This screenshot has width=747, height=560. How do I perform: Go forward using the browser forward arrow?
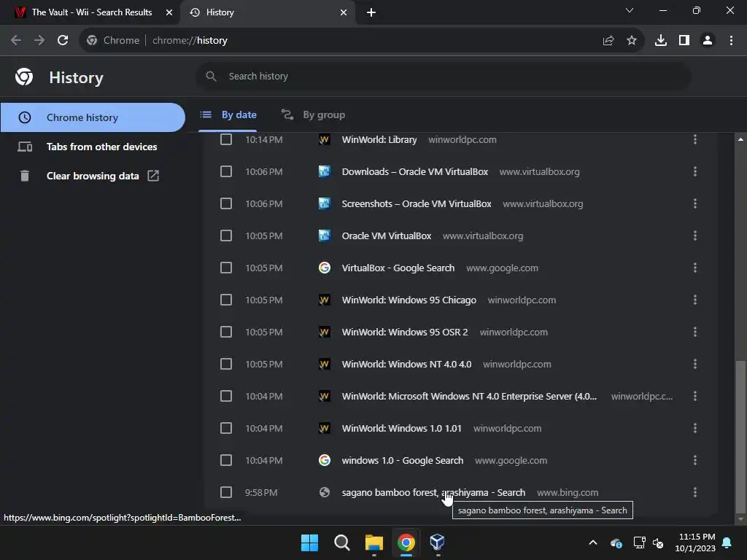tap(39, 41)
